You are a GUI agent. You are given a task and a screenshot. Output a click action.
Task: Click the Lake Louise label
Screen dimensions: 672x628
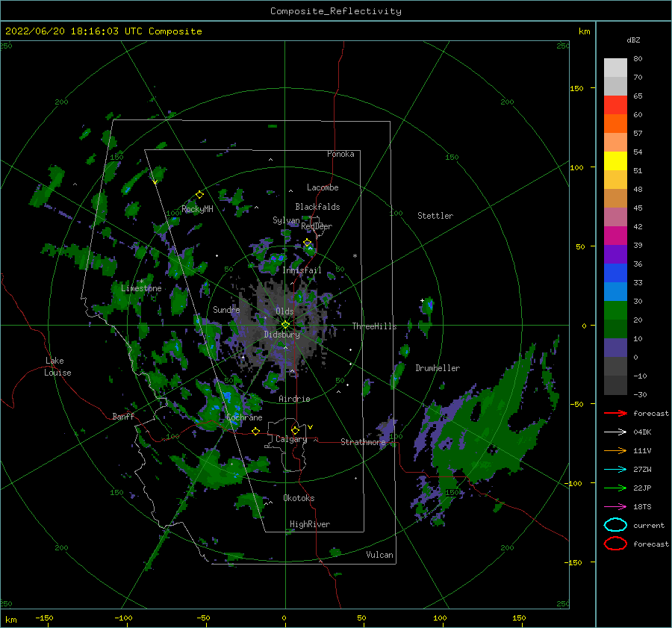pos(57,367)
